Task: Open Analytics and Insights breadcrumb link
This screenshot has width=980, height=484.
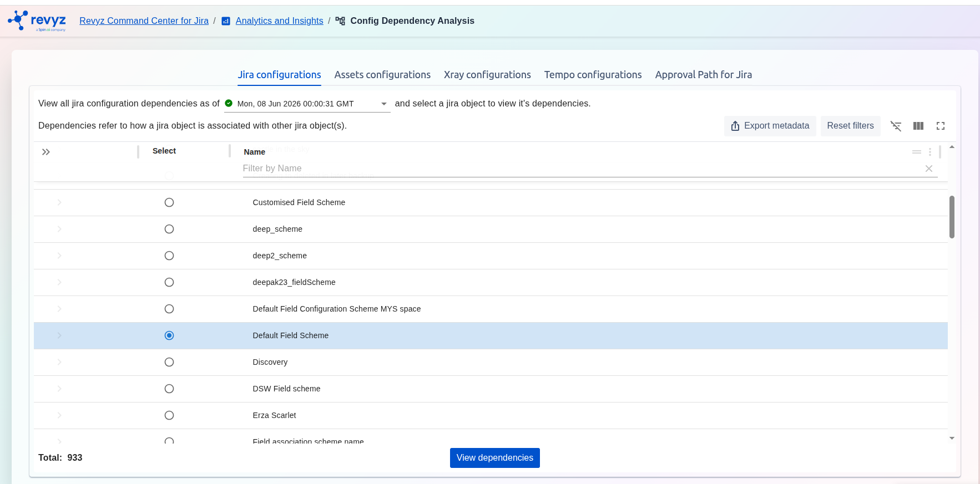Action: pyautogui.click(x=279, y=21)
